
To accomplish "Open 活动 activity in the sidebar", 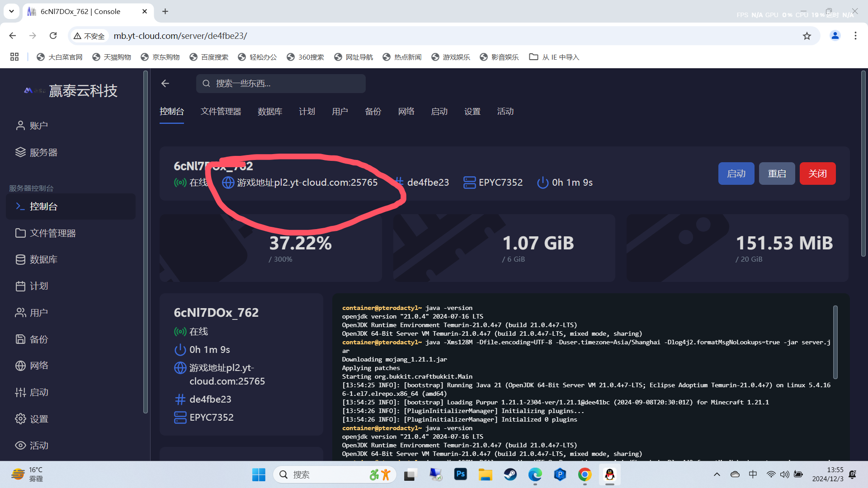I will (x=32, y=446).
